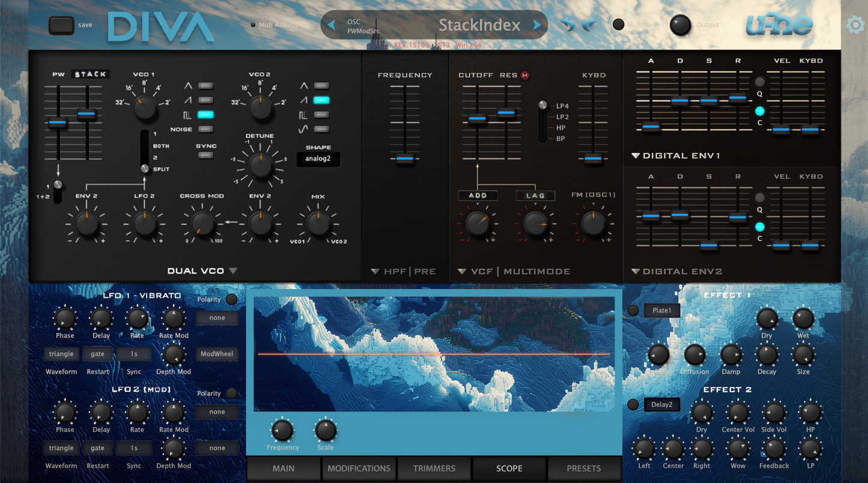Click the Effect 1 Decay knob
This screenshot has width=868, height=483.
pyautogui.click(x=766, y=355)
